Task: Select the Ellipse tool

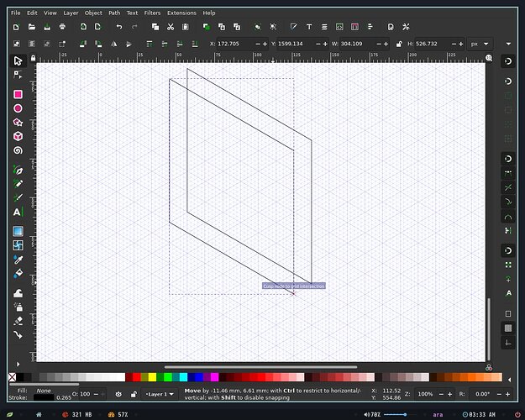Action: (x=18, y=108)
